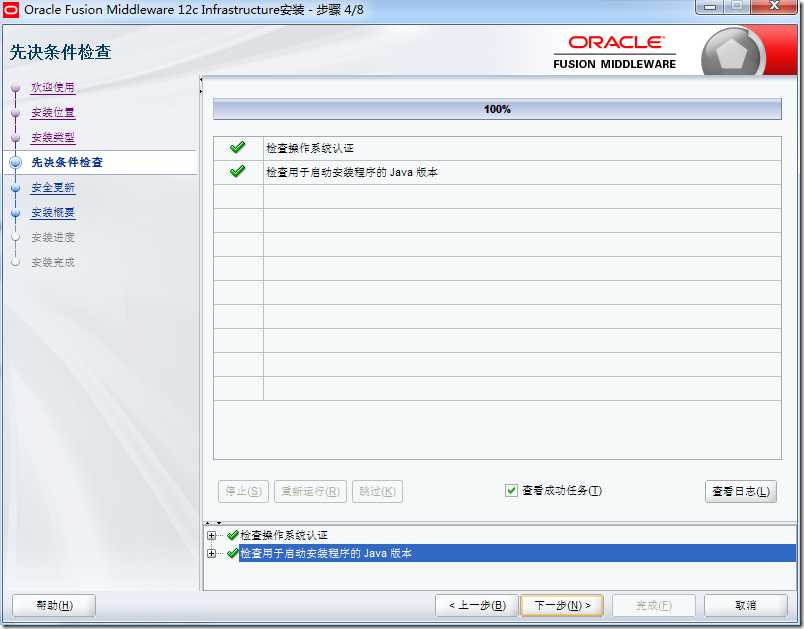The width and height of the screenshot is (804, 629).
Task: Click the gray pentagon sphere logo
Action: coord(732,53)
